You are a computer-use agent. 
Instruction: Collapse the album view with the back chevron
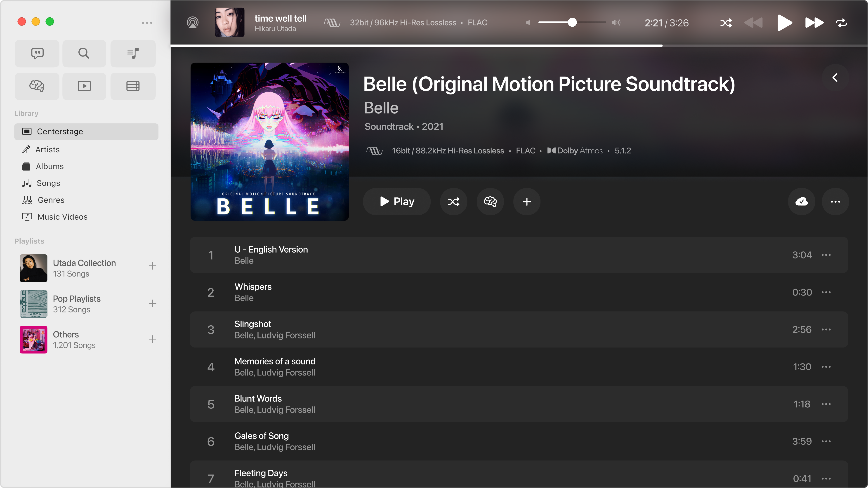pyautogui.click(x=835, y=77)
